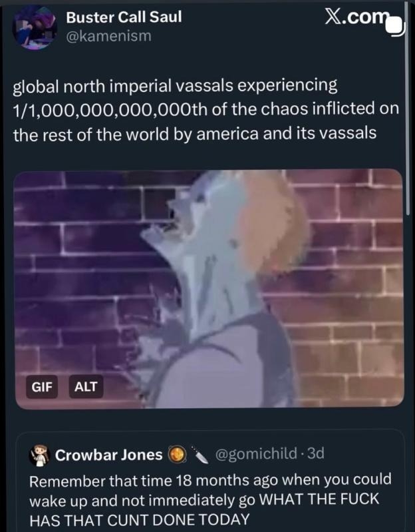Visit the @kamenism handle link
The image size is (415, 532).
point(108,36)
